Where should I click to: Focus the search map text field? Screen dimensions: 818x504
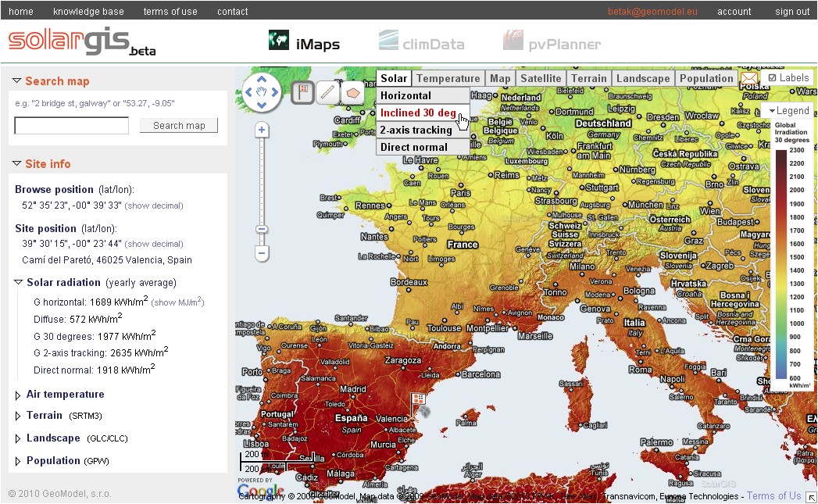tap(71, 125)
